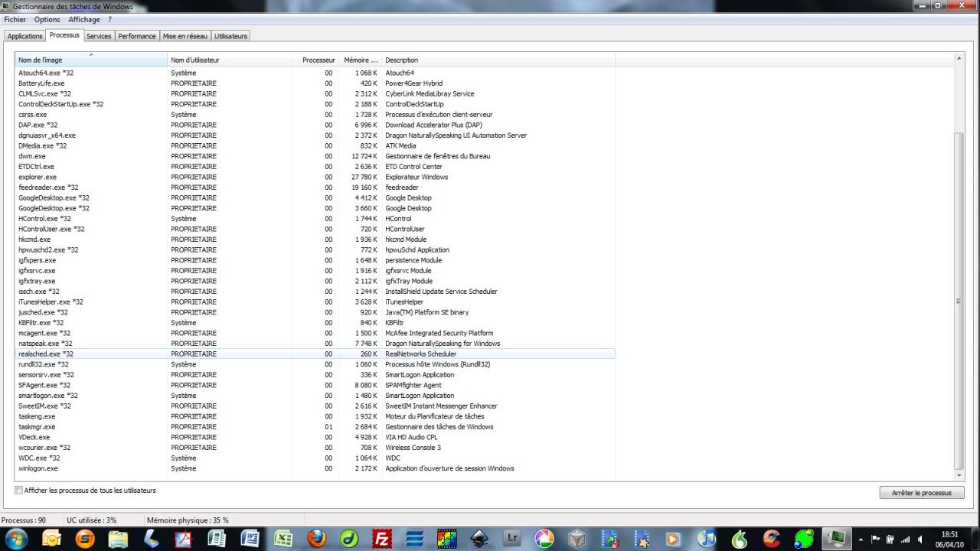Open the Options menu
The width and height of the screenshot is (980, 551).
[x=47, y=20]
